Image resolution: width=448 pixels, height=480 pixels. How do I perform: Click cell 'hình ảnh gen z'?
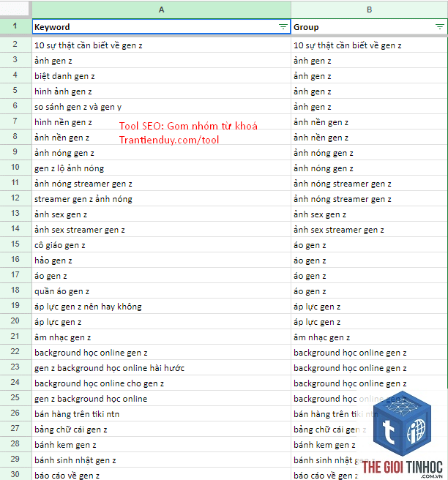click(x=161, y=91)
